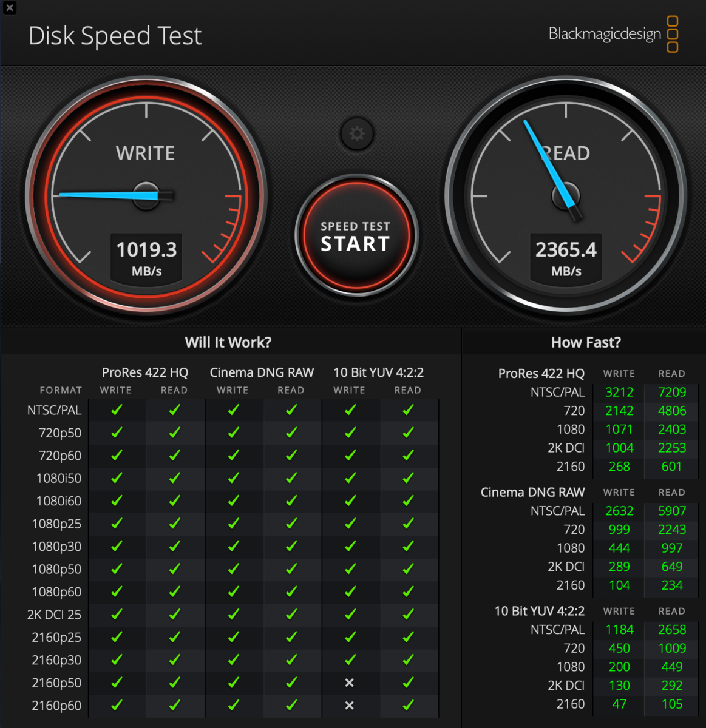Click the WRITE speed gauge dial
Screen dimensions: 706x728
[x=146, y=195]
